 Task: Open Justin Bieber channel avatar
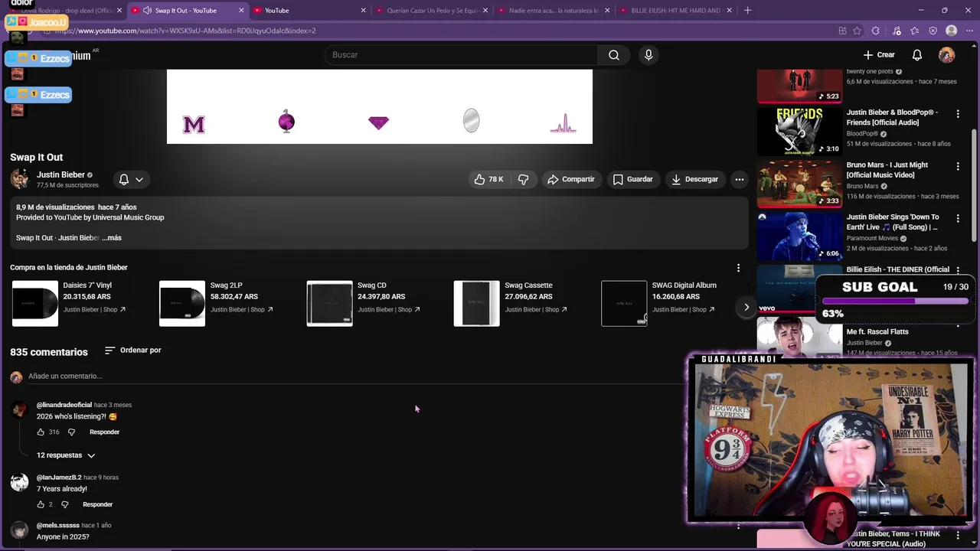[19, 179]
